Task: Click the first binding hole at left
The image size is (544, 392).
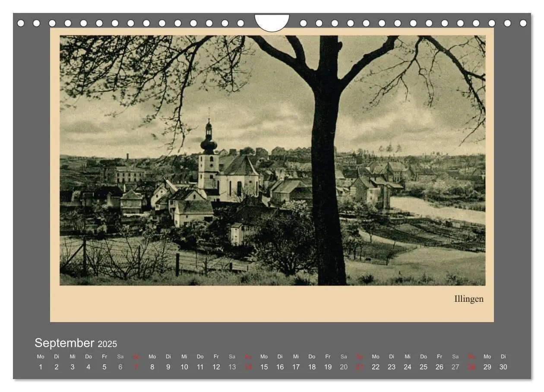Action: point(21,23)
